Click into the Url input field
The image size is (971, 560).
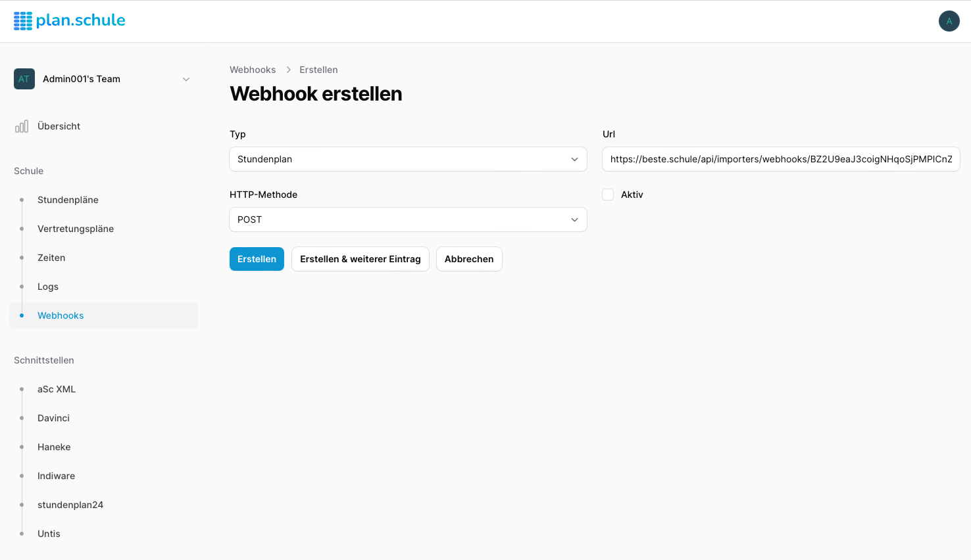point(781,159)
